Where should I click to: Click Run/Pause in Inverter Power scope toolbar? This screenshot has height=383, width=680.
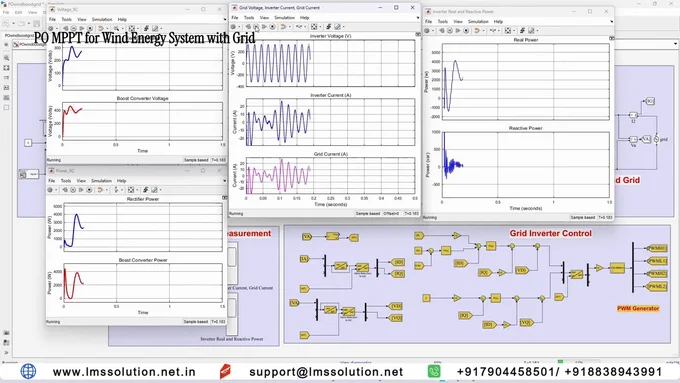[450, 30]
